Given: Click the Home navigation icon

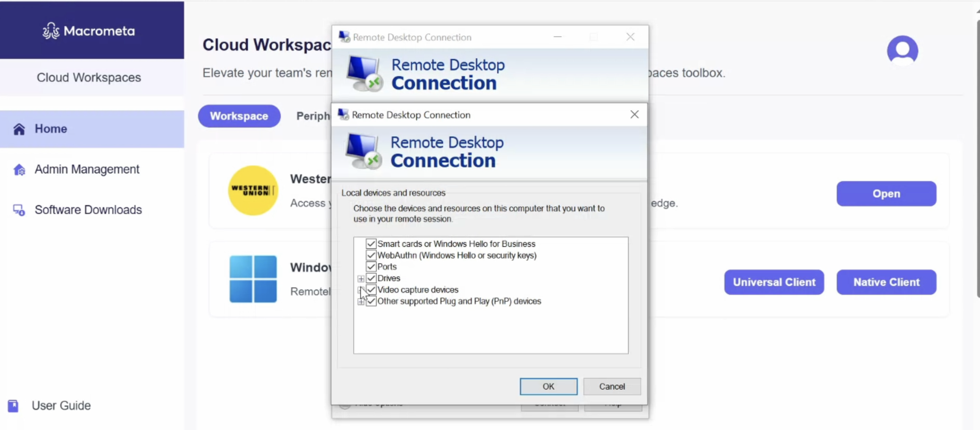Looking at the screenshot, I should [19, 128].
